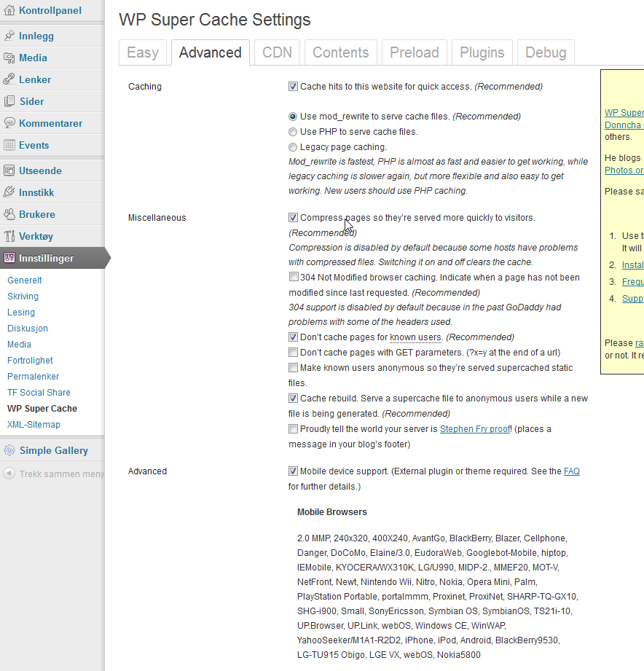Viewport: 644px width, 671px height.
Task: Toggle Cache rebuild checkbox
Action: (x=293, y=398)
